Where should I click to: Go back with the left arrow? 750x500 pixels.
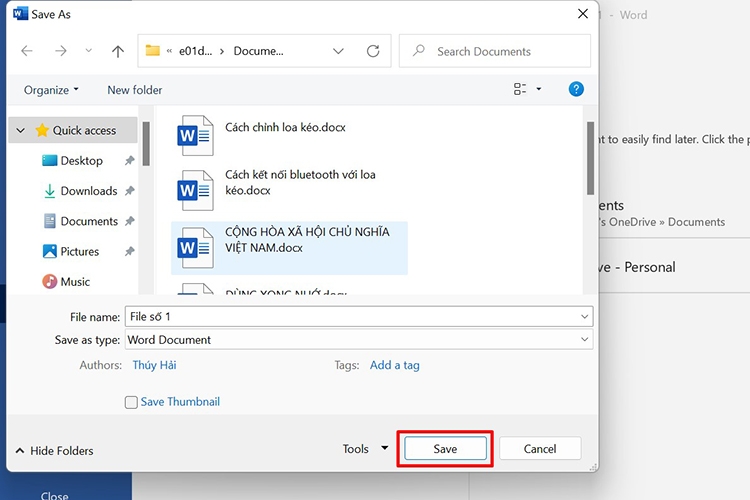pos(27,51)
